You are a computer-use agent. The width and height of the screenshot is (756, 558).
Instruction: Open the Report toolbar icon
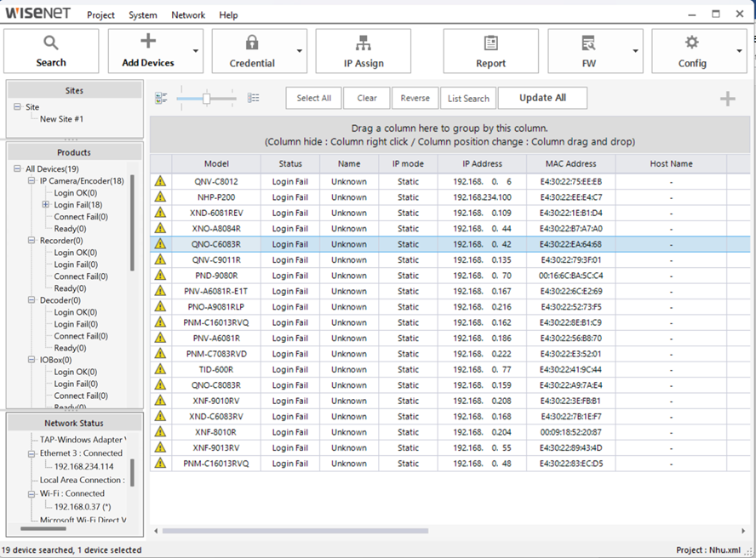click(490, 43)
